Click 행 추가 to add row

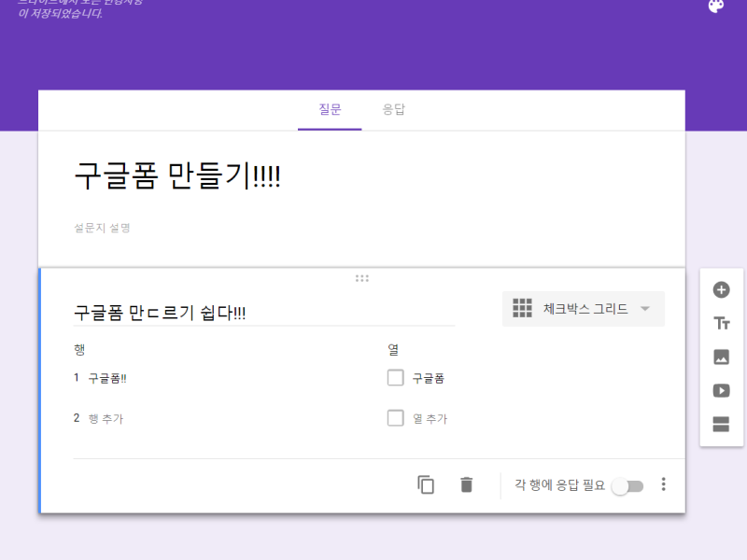(106, 418)
